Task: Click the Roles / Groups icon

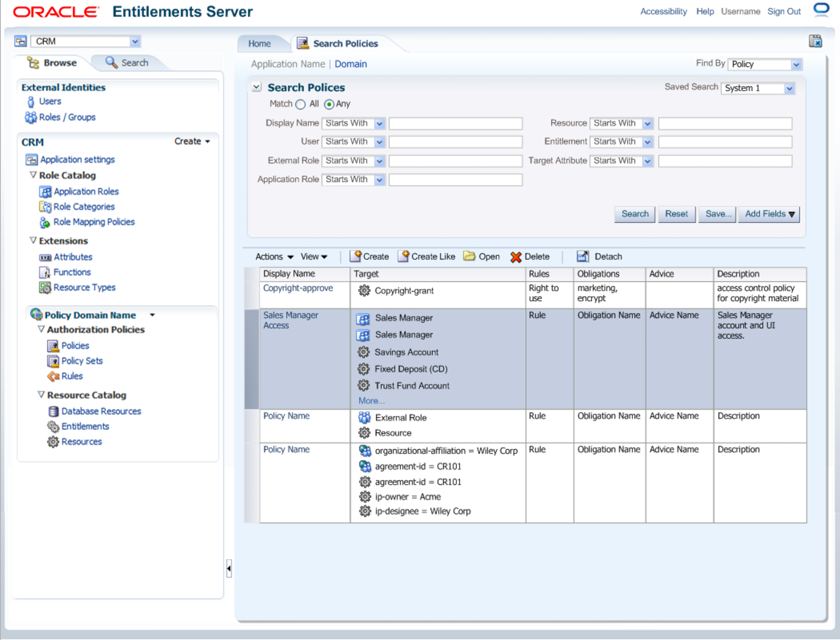Action: (x=31, y=117)
